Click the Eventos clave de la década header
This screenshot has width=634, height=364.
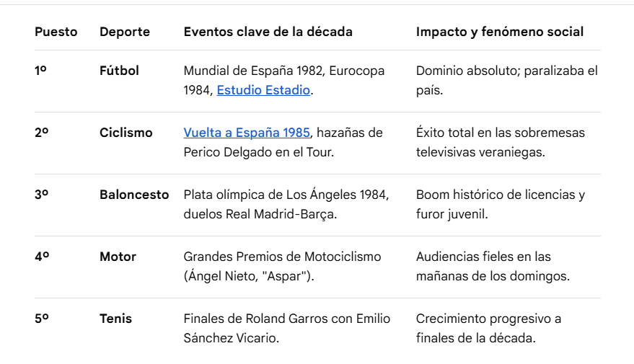tap(268, 32)
